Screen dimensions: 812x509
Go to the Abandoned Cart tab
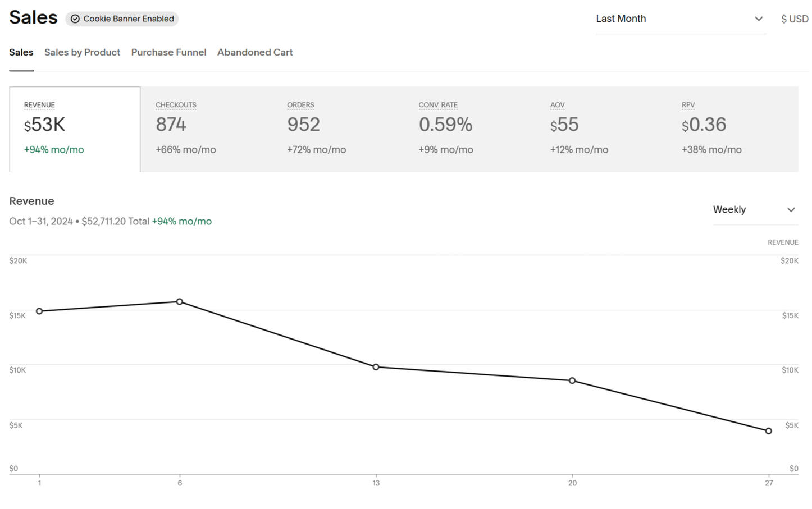coord(255,52)
